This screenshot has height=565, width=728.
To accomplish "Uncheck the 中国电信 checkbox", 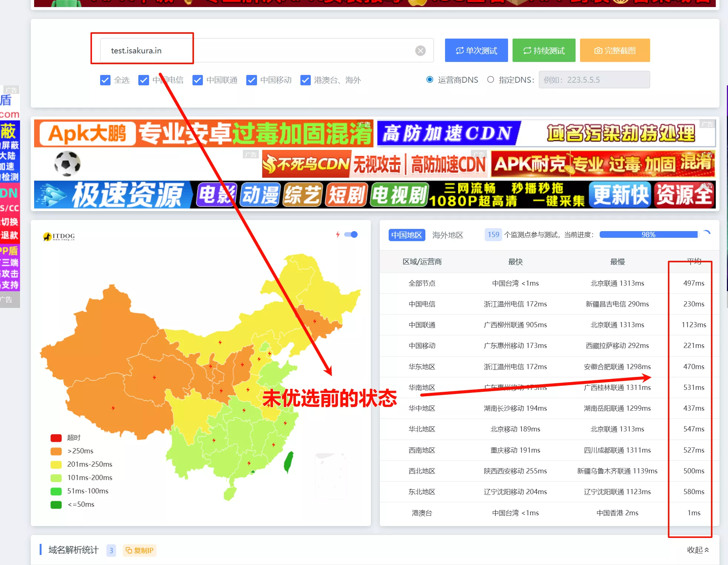I will [x=144, y=80].
